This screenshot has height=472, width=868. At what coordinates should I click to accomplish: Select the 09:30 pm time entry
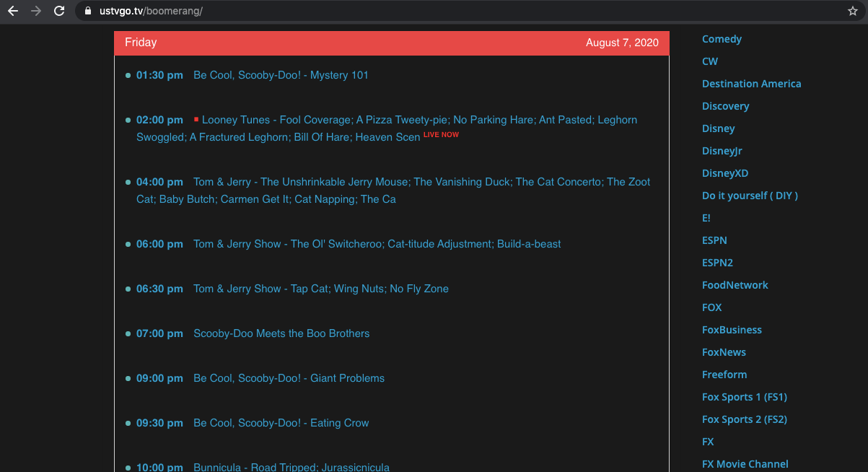click(x=159, y=423)
